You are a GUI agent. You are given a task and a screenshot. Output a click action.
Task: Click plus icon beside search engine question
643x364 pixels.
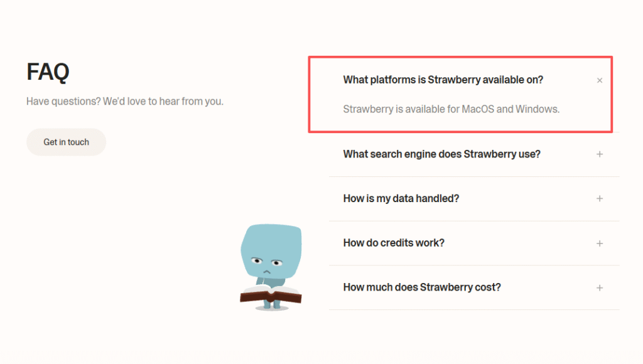pyautogui.click(x=600, y=154)
